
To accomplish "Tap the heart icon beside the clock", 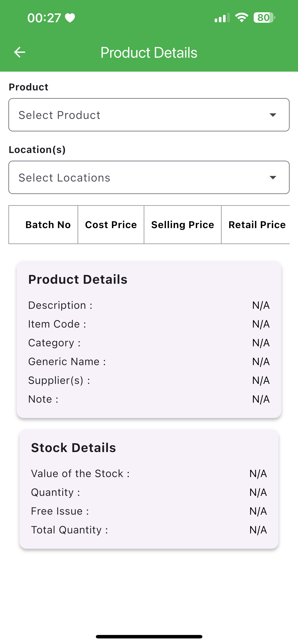I will pos(70,18).
